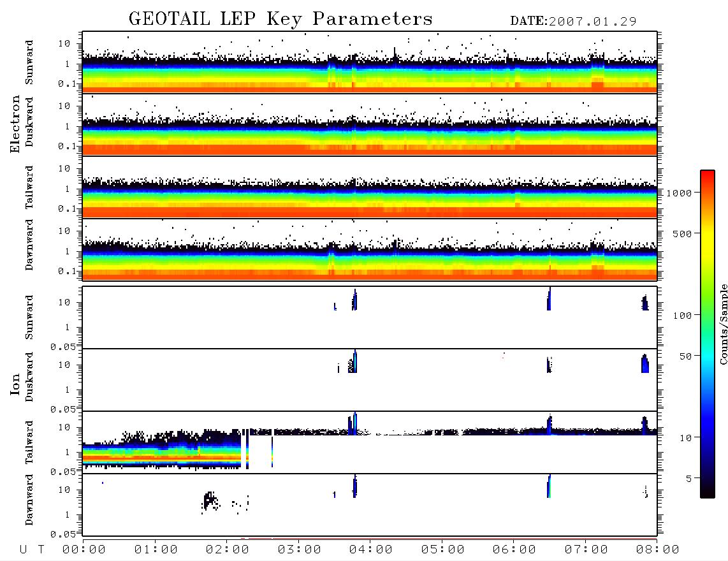Screen dimensions: 728x561
Task: Select the Ion 'Tailward' panel label
Action: (29, 442)
